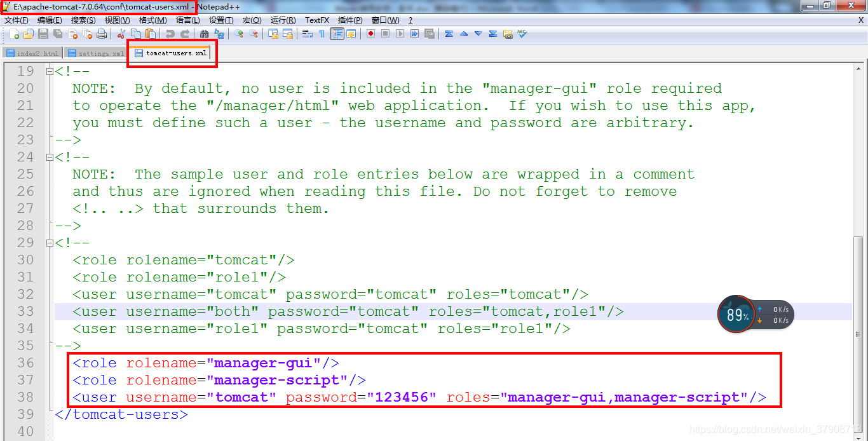Switch to the settings.xml tab
The width and height of the screenshot is (868, 441).
click(95, 53)
